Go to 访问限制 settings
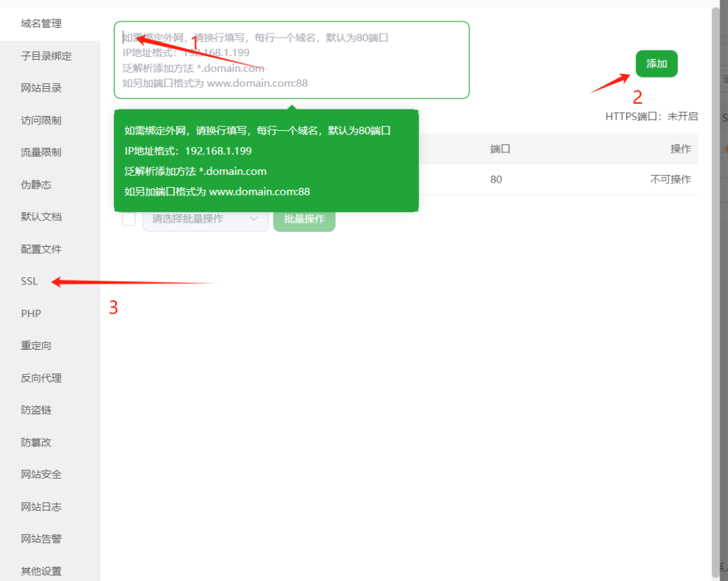Screen dimensions: 728x581 41,120
